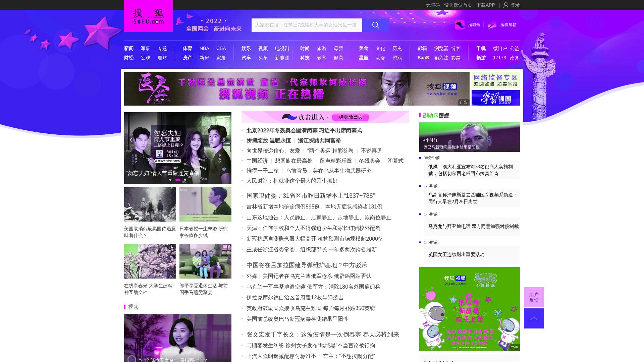The height and width of the screenshot is (362, 644).
Task: Open the 新能源 nav link
Action: pyautogui.click(x=282, y=58)
